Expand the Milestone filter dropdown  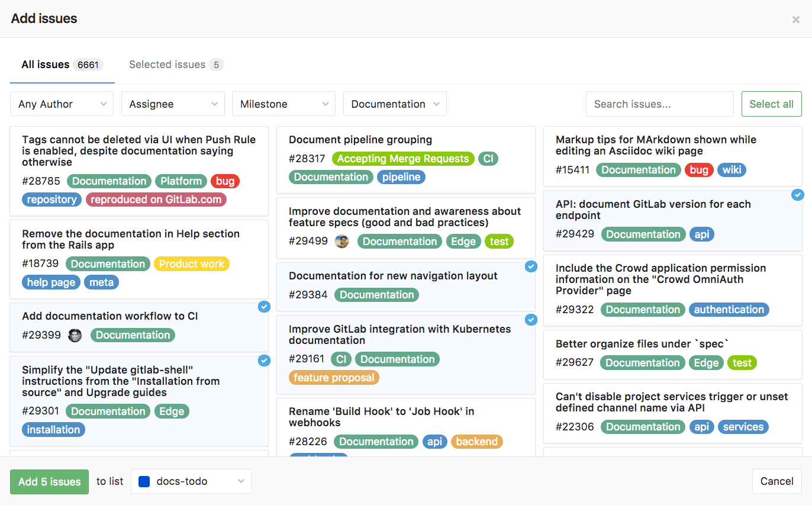point(283,104)
